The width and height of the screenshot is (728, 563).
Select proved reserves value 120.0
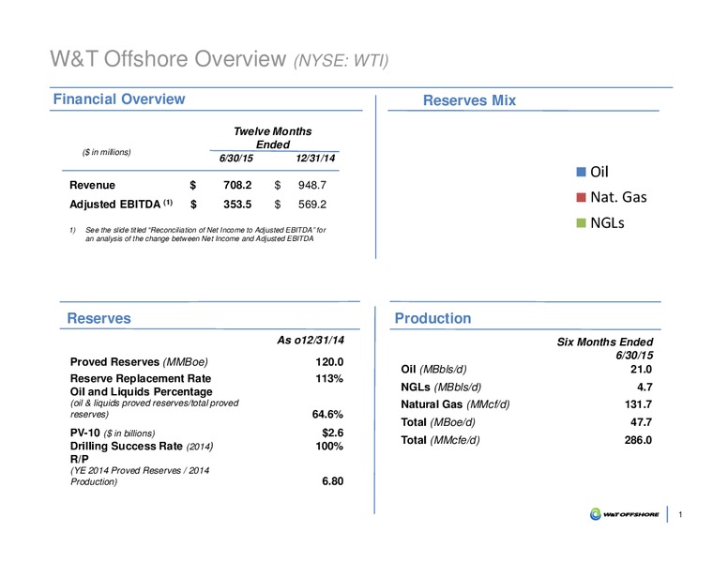(329, 362)
